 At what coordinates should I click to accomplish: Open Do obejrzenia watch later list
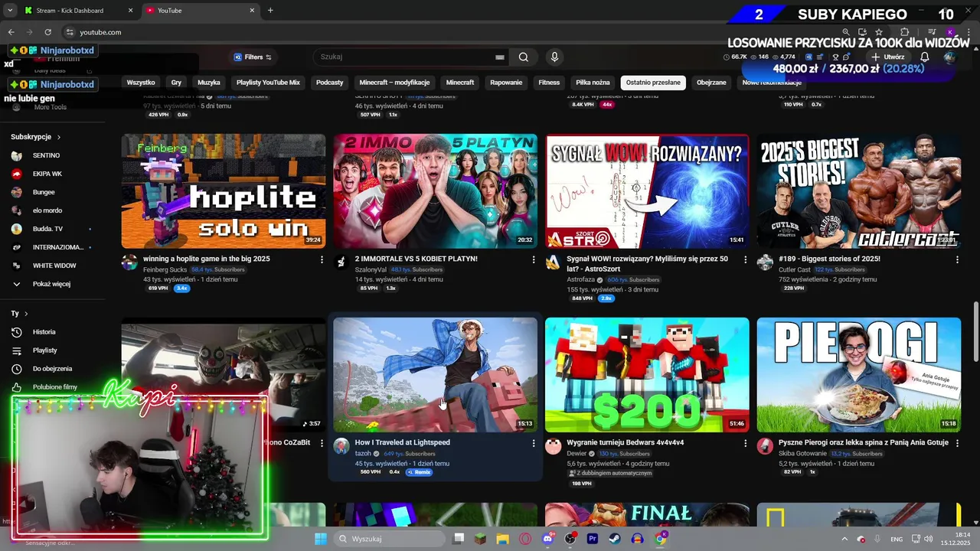[54, 369]
